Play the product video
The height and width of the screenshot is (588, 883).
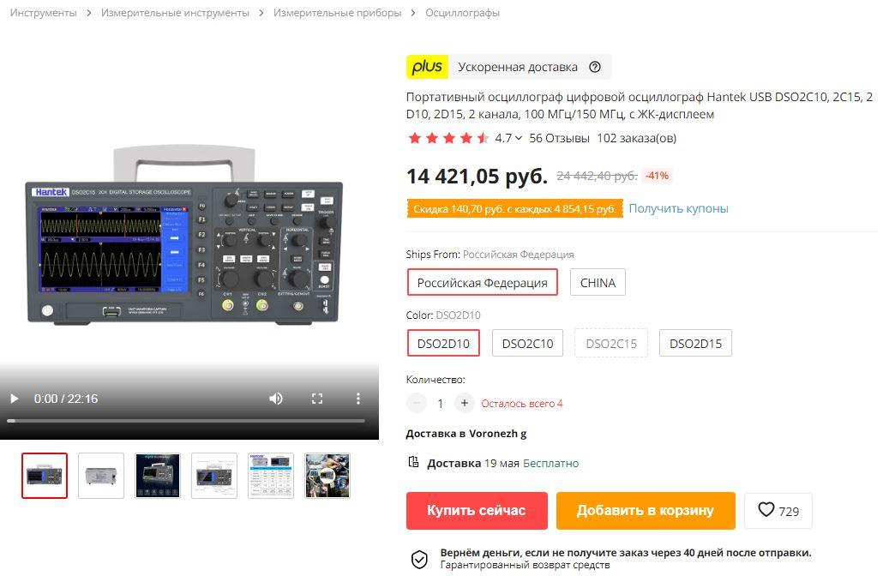pos(15,399)
